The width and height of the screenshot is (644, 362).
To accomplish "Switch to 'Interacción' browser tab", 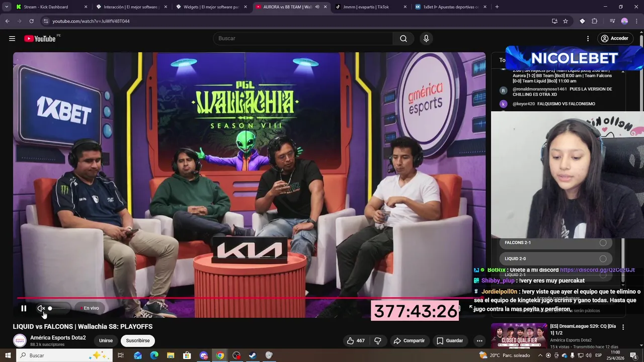I will tap(130, 7).
